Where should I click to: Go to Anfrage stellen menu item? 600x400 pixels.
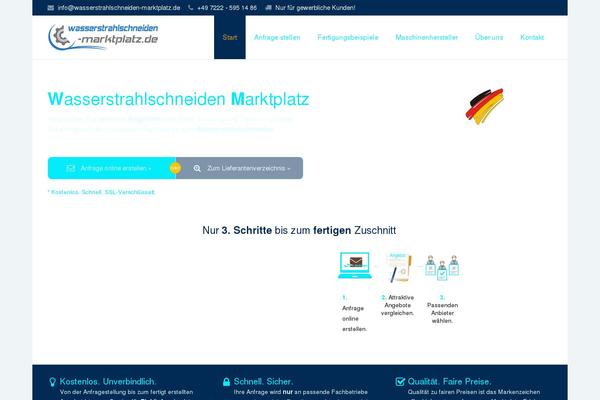(277, 38)
